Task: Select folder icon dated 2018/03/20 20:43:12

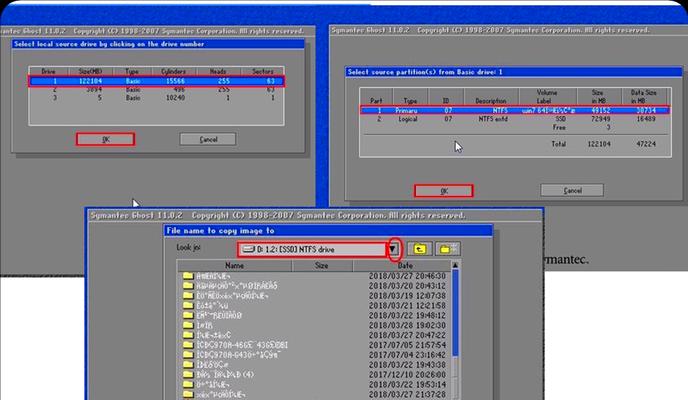Action: [188, 286]
